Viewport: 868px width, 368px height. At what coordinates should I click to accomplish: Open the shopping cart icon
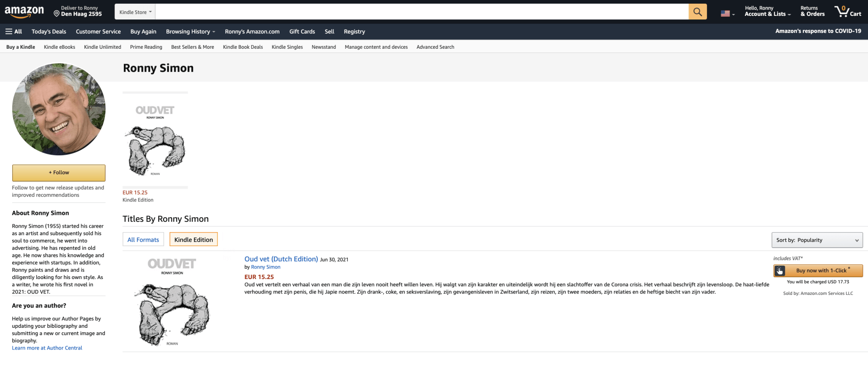[848, 12]
